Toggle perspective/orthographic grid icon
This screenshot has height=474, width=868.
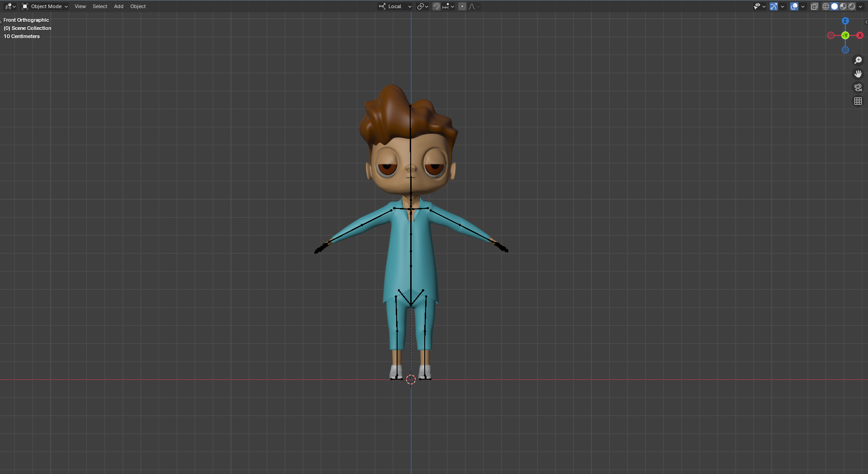pyautogui.click(x=858, y=101)
